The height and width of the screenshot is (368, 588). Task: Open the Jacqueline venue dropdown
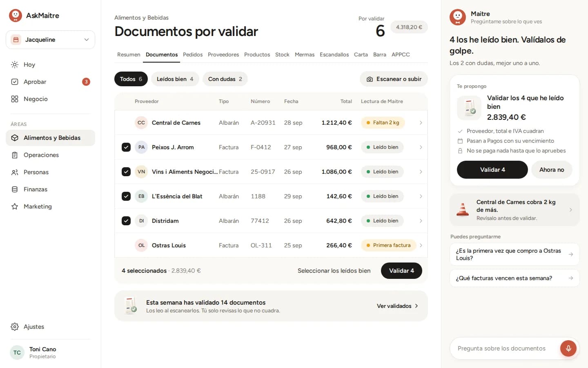(51, 40)
